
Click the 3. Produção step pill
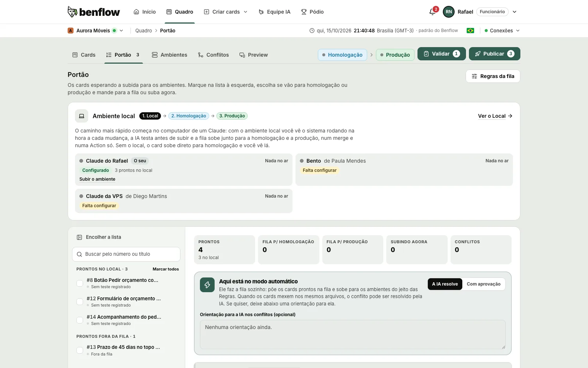tap(232, 116)
